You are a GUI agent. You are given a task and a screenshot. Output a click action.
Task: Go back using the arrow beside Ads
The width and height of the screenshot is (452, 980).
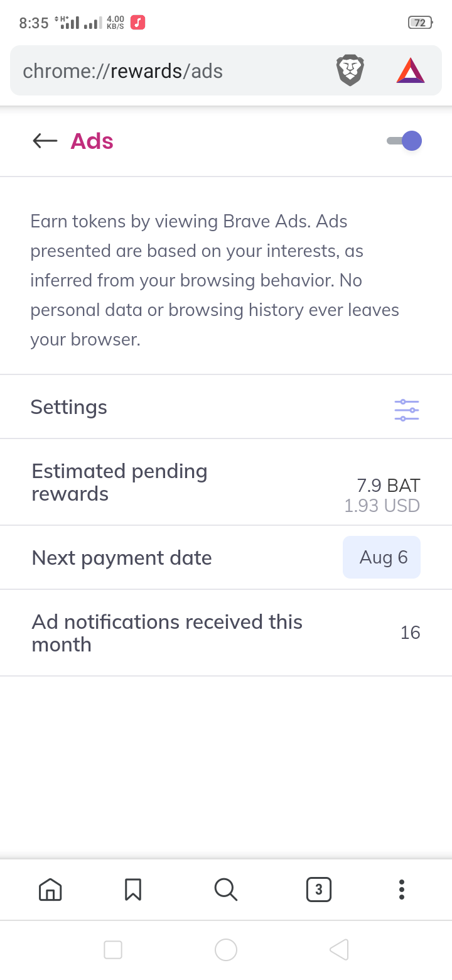click(45, 141)
